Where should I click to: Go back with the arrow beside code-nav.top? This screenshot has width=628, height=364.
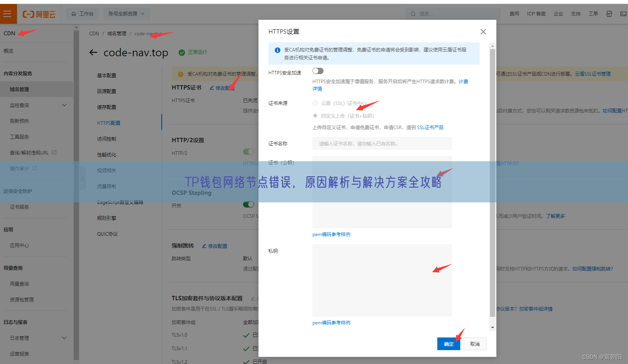[x=93, y=52]
